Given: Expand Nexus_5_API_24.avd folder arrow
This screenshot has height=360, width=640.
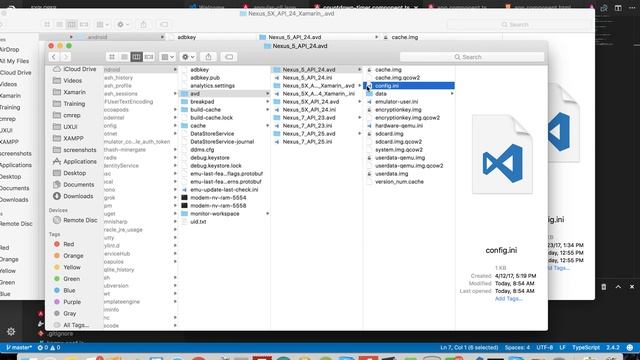Looking at the screenshot, I should coord(360,70).
